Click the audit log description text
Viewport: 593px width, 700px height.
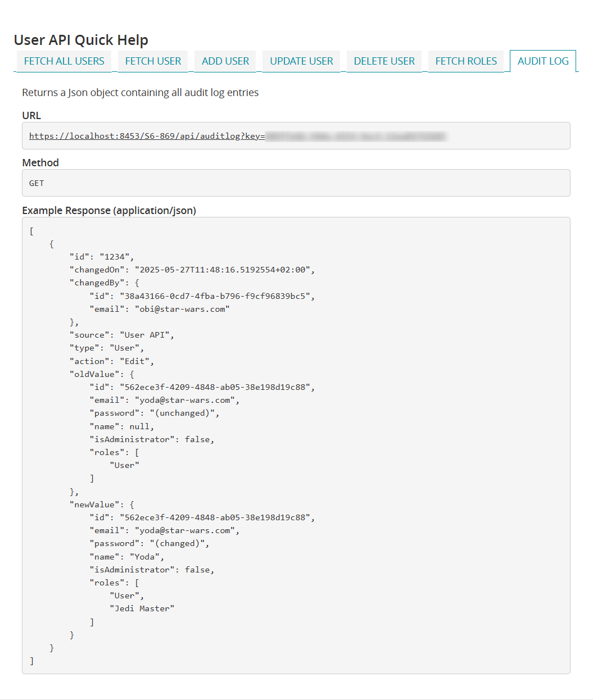point(140,93)
